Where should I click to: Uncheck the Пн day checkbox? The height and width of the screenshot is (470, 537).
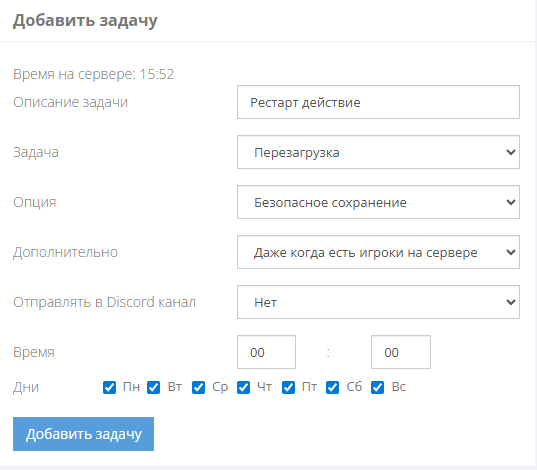[109, 387]
